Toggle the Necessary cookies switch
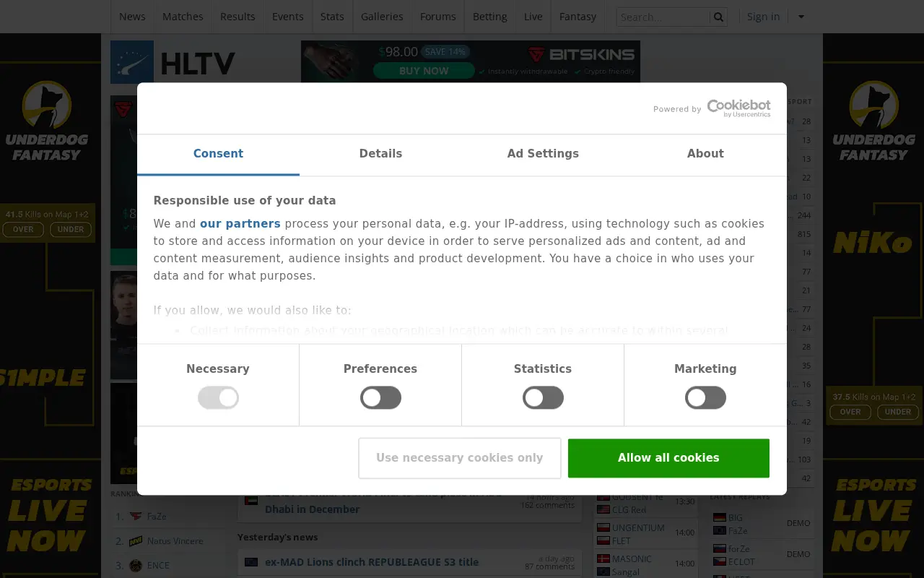The height and width of the screenshot is (578, 924). (218, 397)
